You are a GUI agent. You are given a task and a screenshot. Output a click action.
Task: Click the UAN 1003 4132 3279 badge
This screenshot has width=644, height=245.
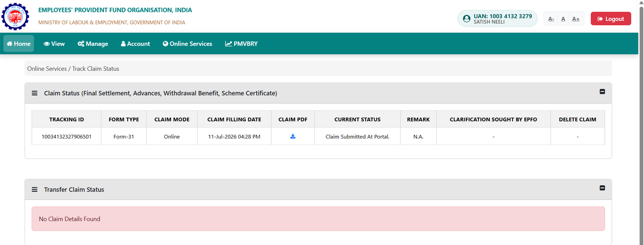(497, 19)
